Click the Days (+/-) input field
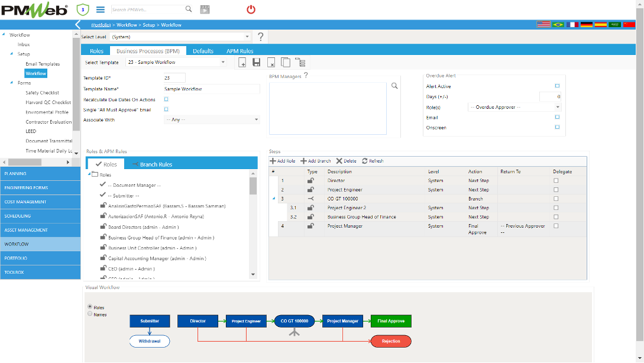This screenshot has width=644, height=363. (x=551, y=96)
